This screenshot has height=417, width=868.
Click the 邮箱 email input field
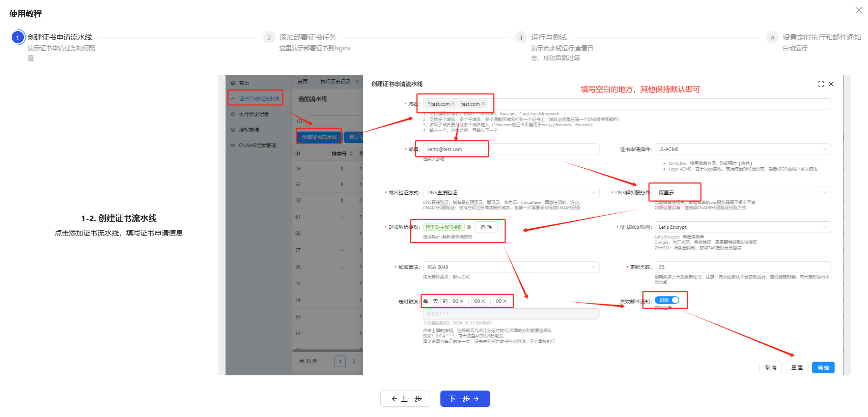pyautogui.click(x=511, y=150)
